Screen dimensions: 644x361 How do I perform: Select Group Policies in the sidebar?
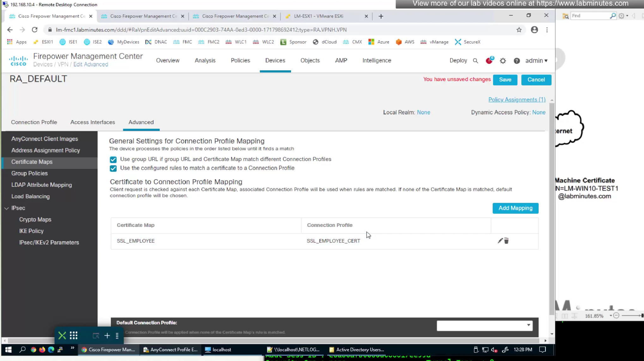[x=29, y=173]
